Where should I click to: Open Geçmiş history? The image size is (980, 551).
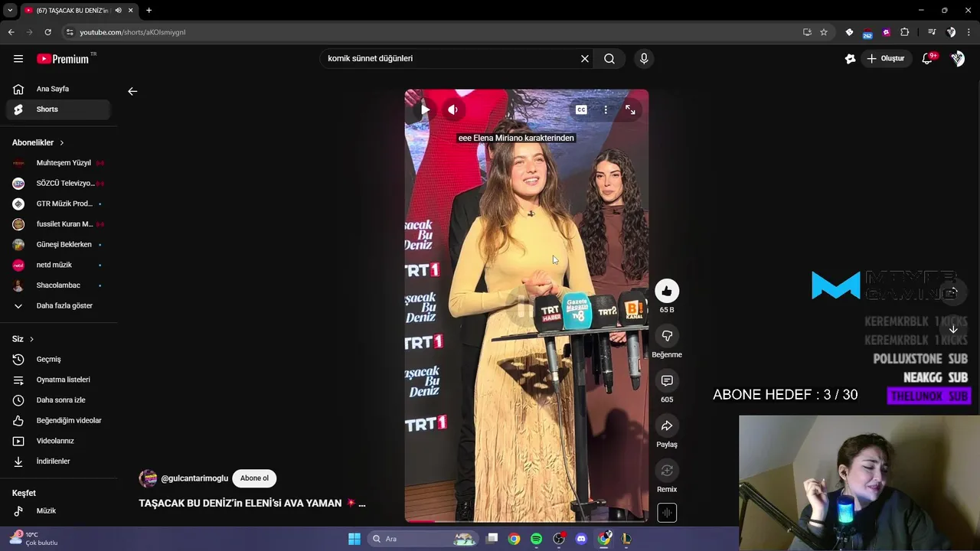[x=58, y=359]
